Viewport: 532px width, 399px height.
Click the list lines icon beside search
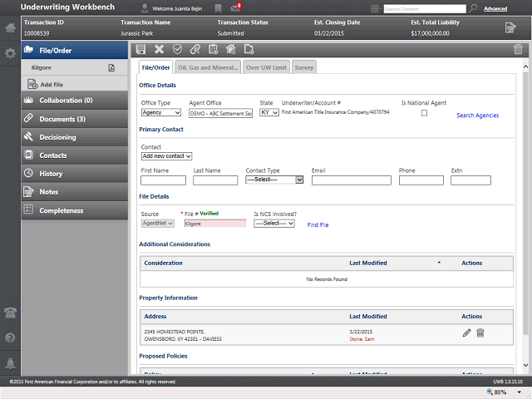(x=375, y=8)
